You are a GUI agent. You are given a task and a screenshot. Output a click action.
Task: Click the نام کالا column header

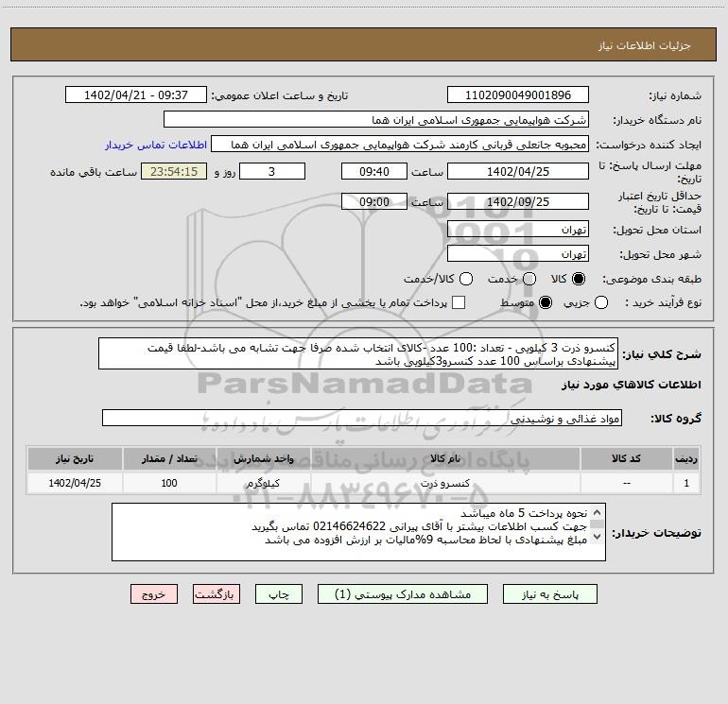(x=444, y=459)
